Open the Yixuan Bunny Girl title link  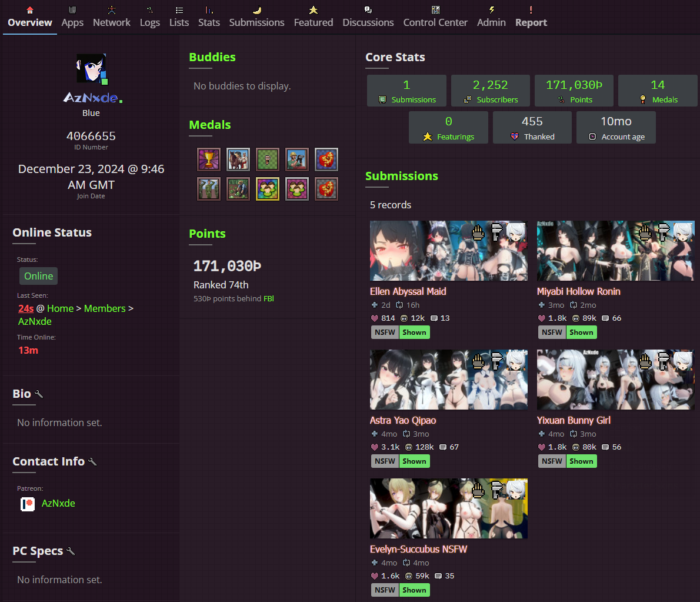coord(574,421)
